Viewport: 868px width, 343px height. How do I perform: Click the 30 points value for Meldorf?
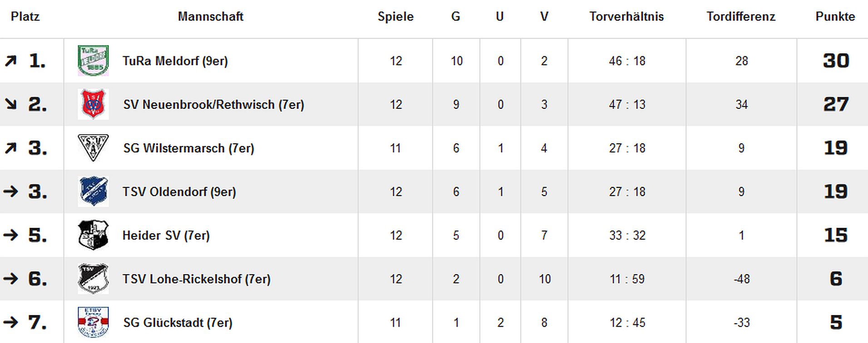836,61
